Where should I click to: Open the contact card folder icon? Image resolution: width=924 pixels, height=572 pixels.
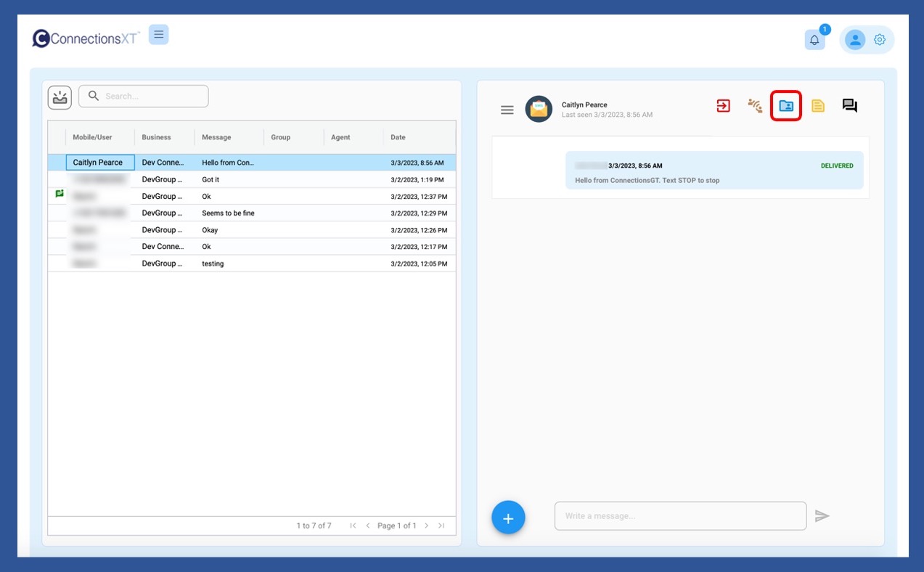[786, 106]
